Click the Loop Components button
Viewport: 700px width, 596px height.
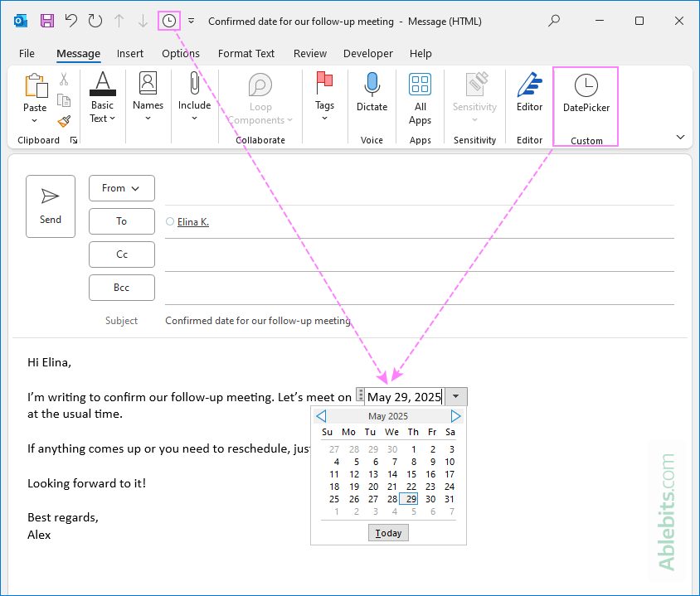260,99
